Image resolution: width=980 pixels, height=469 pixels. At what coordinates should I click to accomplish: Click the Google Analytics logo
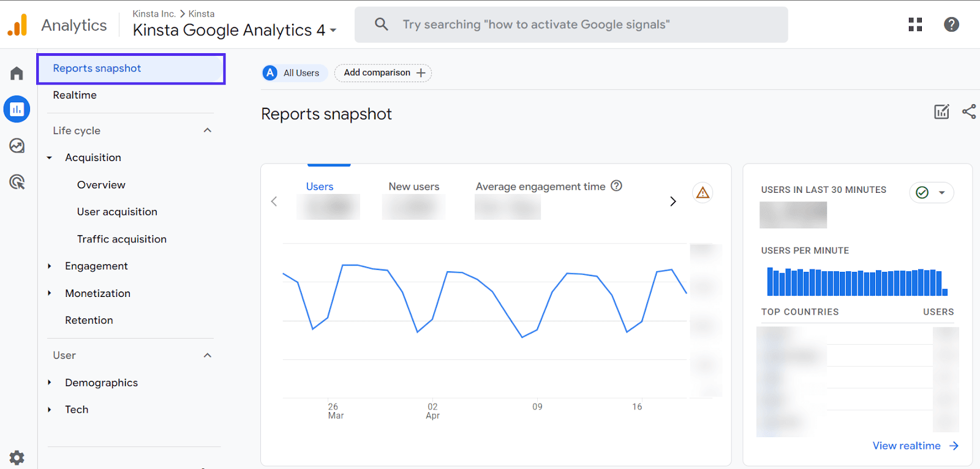tap(17, 25)
